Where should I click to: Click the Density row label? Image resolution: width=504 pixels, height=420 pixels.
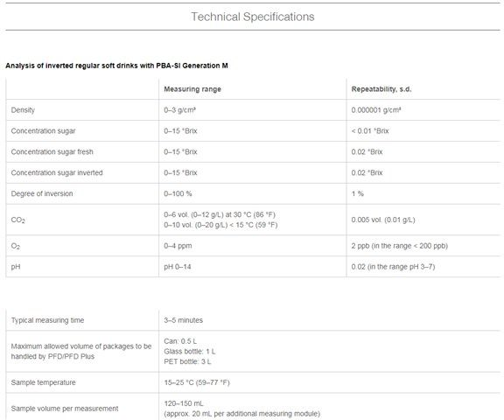tap(23, 110)
